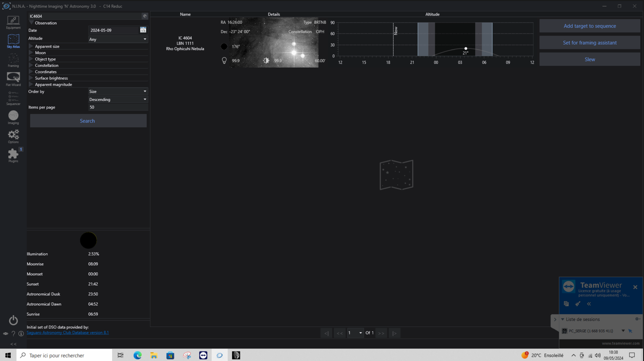
Task: Open the Windows Start menu
Action: 8,355
